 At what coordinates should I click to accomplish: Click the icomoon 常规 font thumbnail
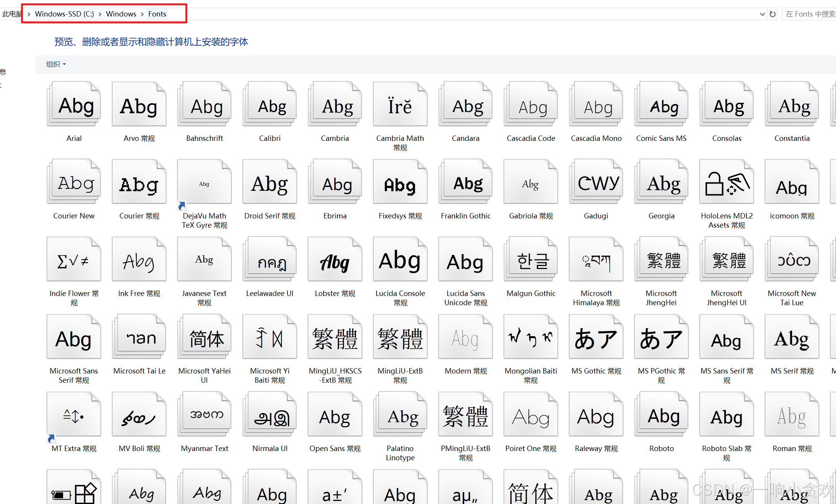tap(792, 181)
